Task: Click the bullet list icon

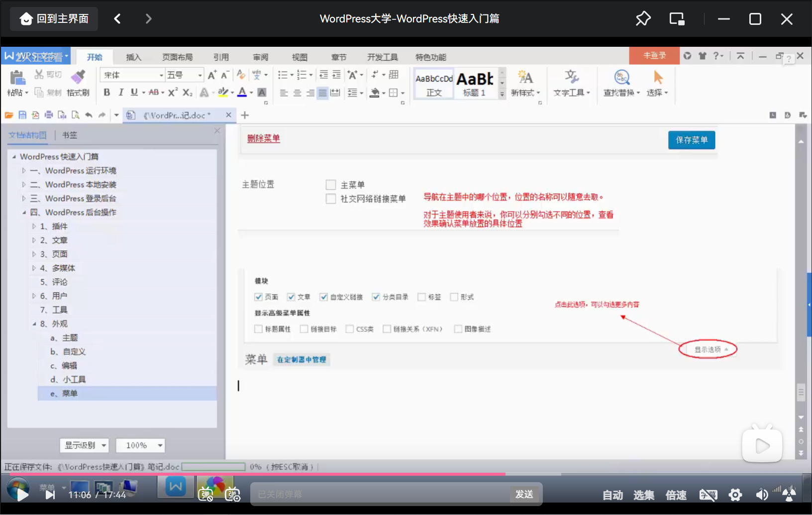Action: 283,75
